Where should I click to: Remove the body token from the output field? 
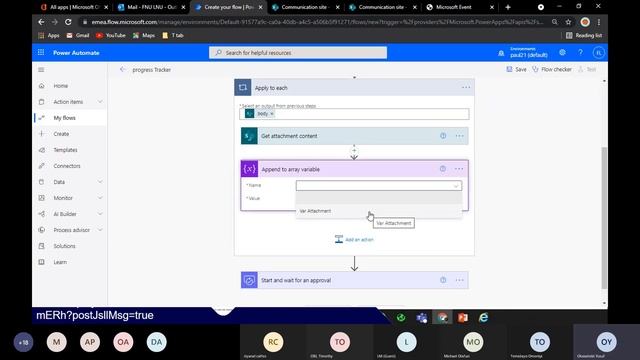tap(272, 114)
